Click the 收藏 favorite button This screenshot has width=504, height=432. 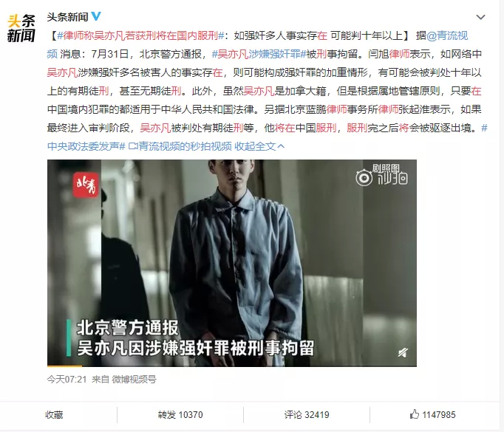(x=54, y=415)
